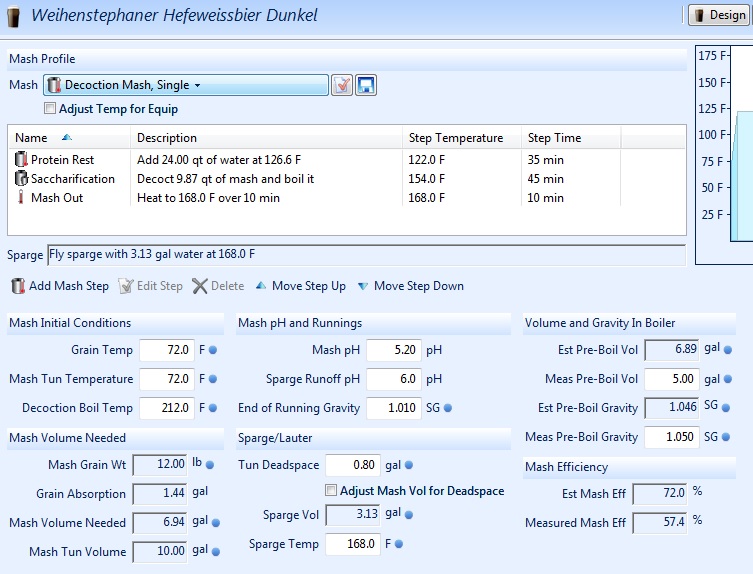Enable Adjust Temp for Equip checkbox

[x=49, y=109]
